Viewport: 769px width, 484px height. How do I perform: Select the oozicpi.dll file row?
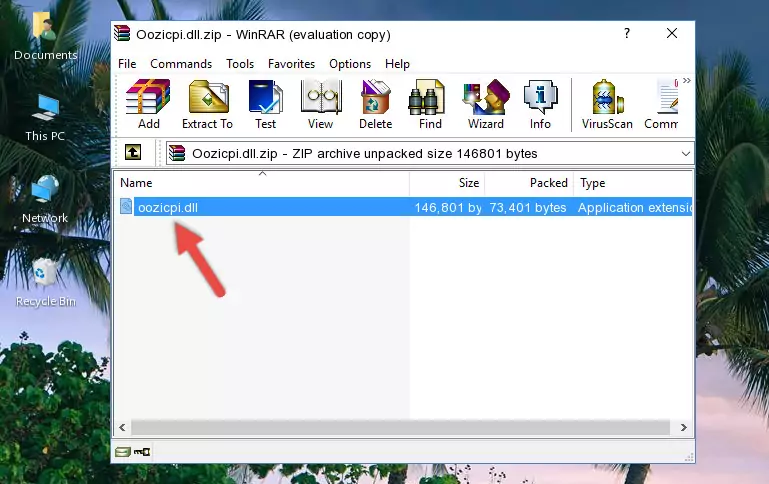[404, 207]
